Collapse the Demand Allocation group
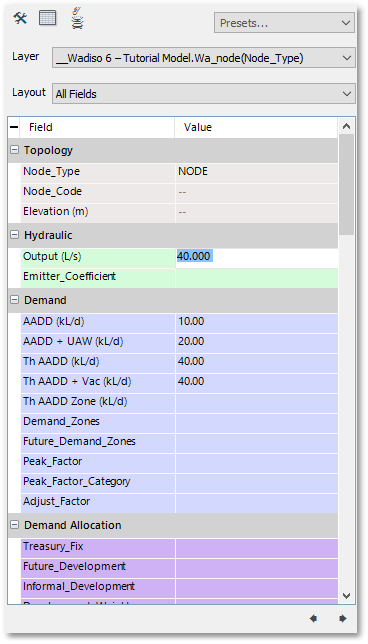This screenshot has width=368, height=644. pos(14,524)
